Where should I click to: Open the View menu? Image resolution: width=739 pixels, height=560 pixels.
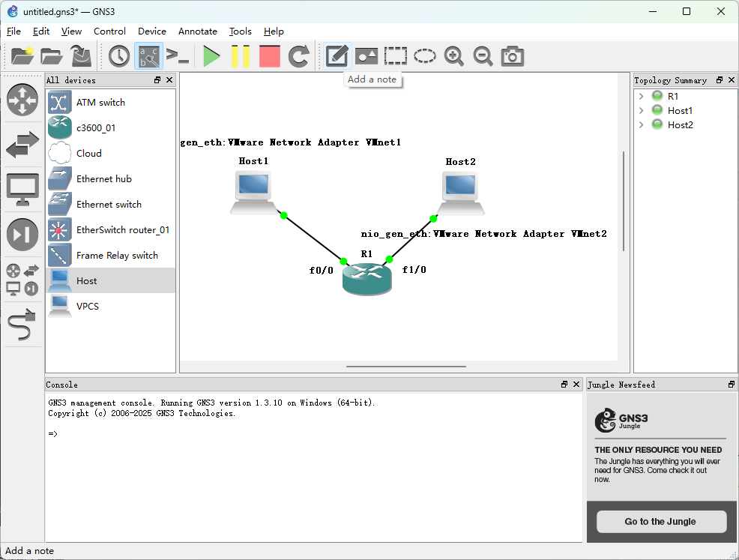coord(71,31)
